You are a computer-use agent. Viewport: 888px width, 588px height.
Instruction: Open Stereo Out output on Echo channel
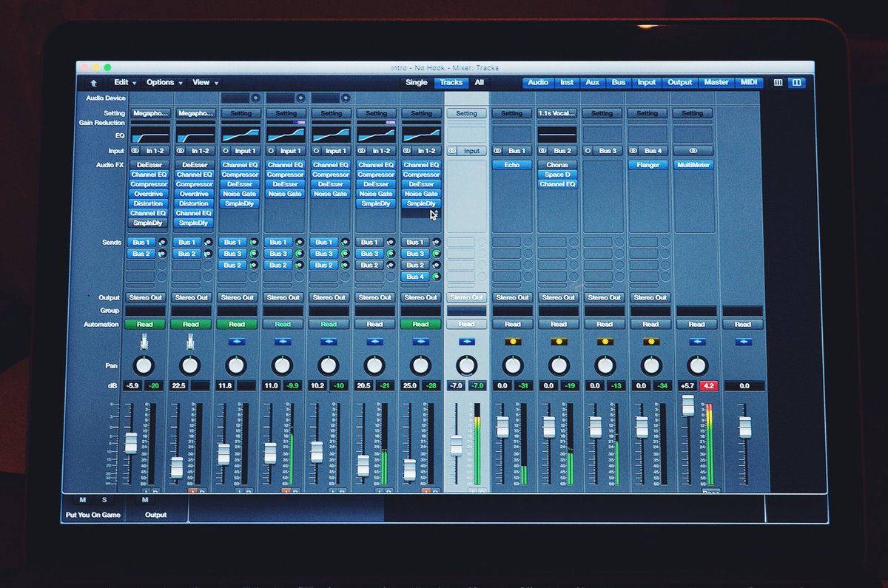coord(512,297)
